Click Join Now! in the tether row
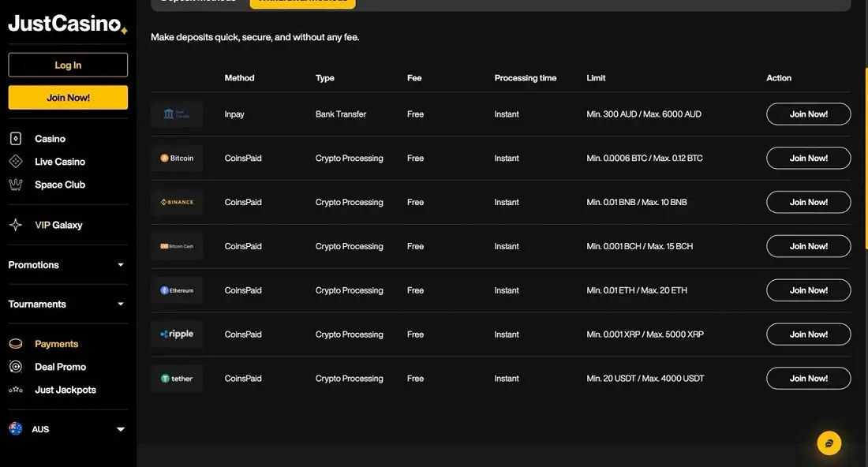Screen dimensions: 868x467 [808, 379]
